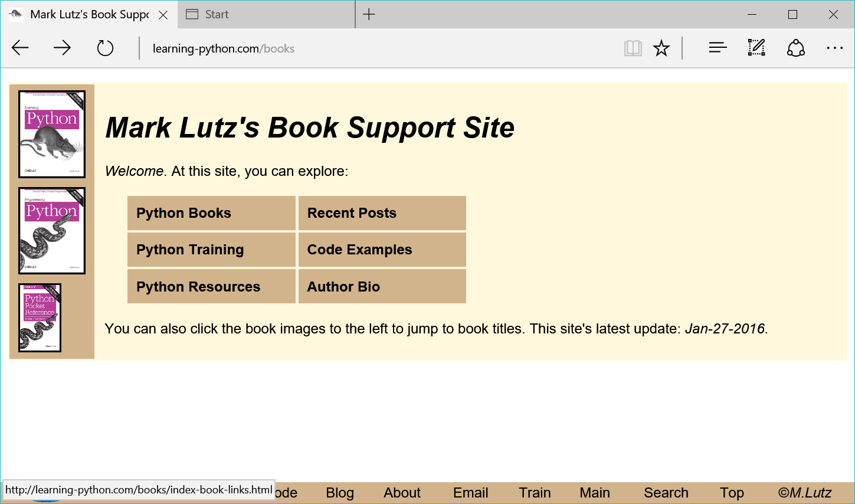
Task: Open the Learning Python book cover image
Action: [x=52, y=134]
